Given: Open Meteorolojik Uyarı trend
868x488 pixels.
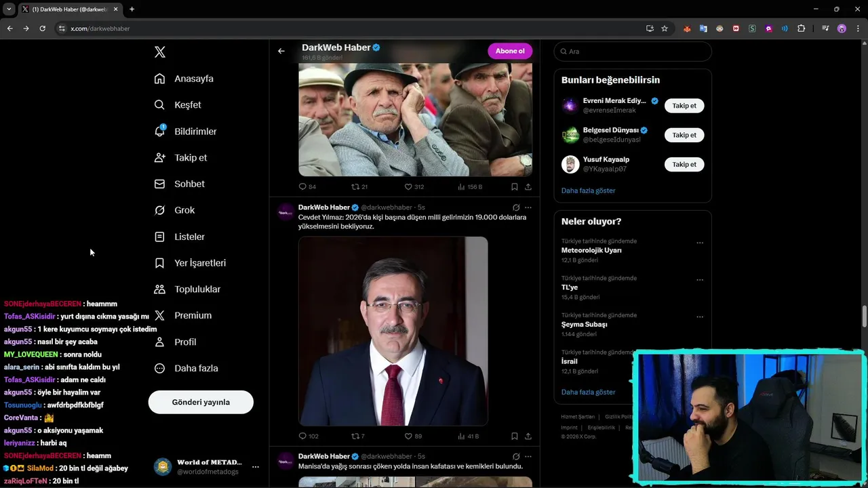Looking at the screenshot, I should tap(591, 250).
